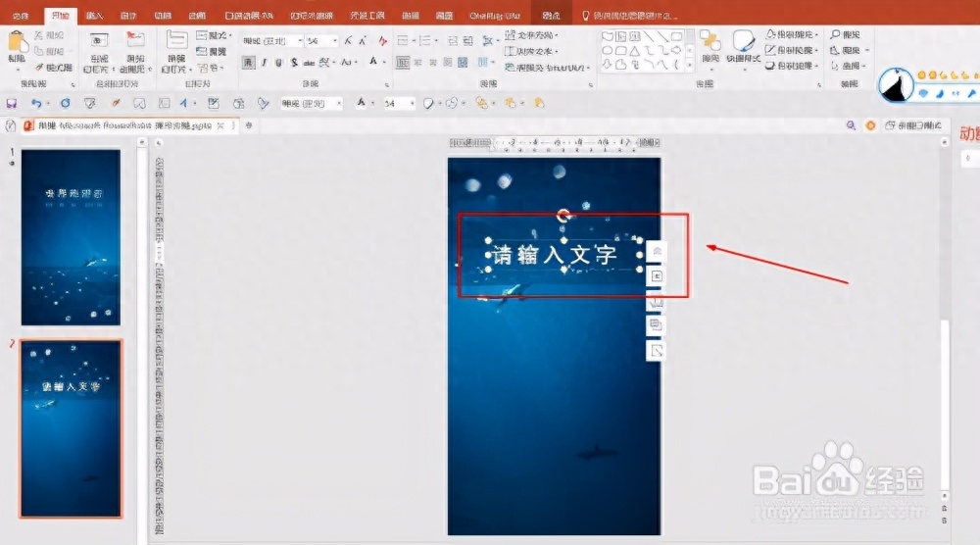The image size is (980, 545).
Task: Save the presentation via quick access toolbar
Action: [11, 103]
